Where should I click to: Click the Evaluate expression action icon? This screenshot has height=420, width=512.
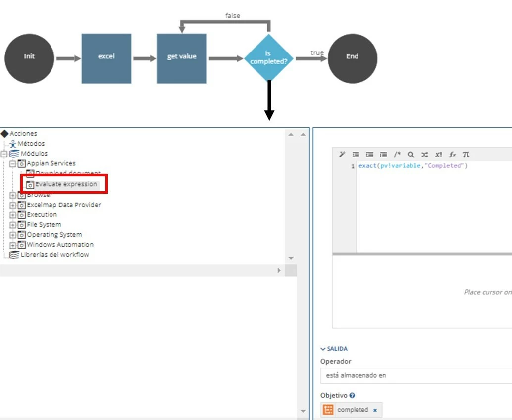[x=30, y=185]
